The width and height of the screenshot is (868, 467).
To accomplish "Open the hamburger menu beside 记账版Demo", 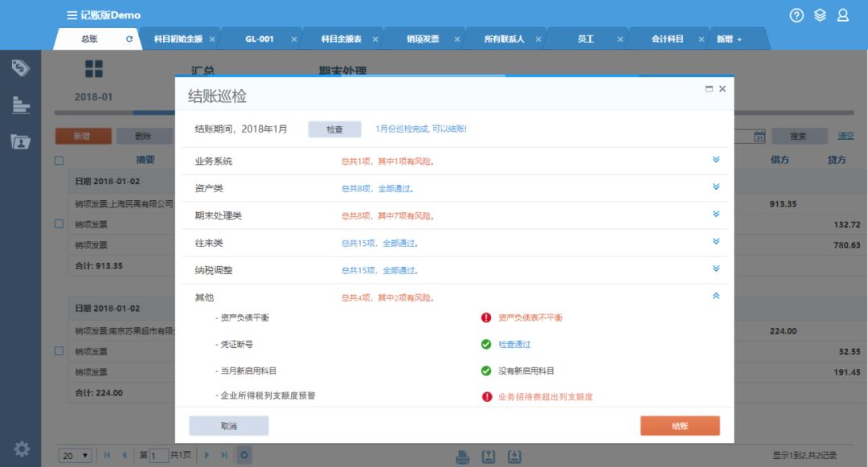I will click(x=72, y=15).
